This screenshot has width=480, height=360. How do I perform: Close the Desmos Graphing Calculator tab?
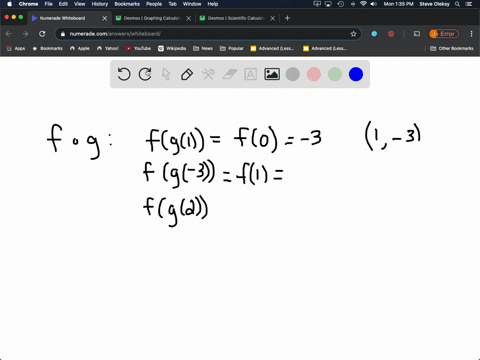coord(189,18)
